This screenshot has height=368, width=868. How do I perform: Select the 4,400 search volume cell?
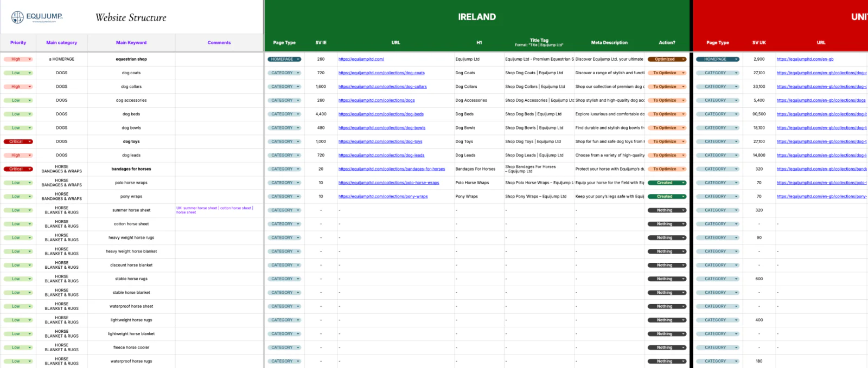click(321, 114)
